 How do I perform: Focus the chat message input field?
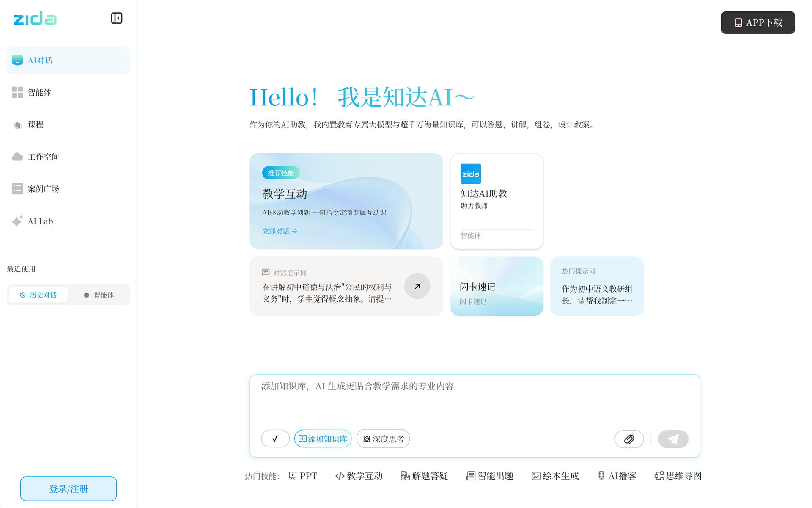pyautogui.click(x=475, y=400)
